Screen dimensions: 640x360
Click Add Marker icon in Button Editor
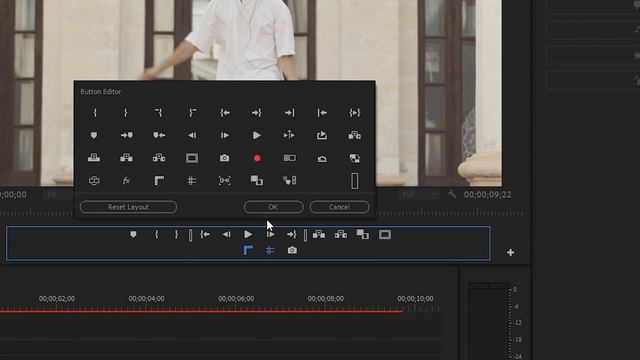[94, 135]
